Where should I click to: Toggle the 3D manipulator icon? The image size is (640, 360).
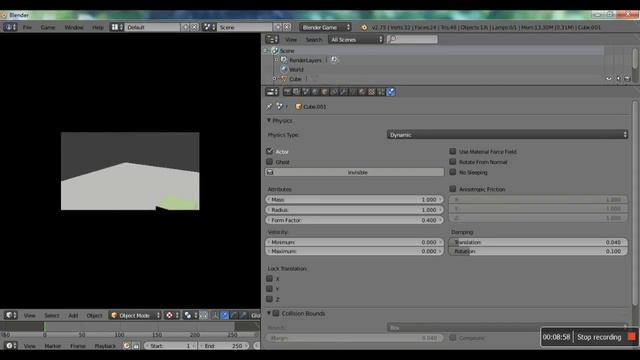(215, 315)
